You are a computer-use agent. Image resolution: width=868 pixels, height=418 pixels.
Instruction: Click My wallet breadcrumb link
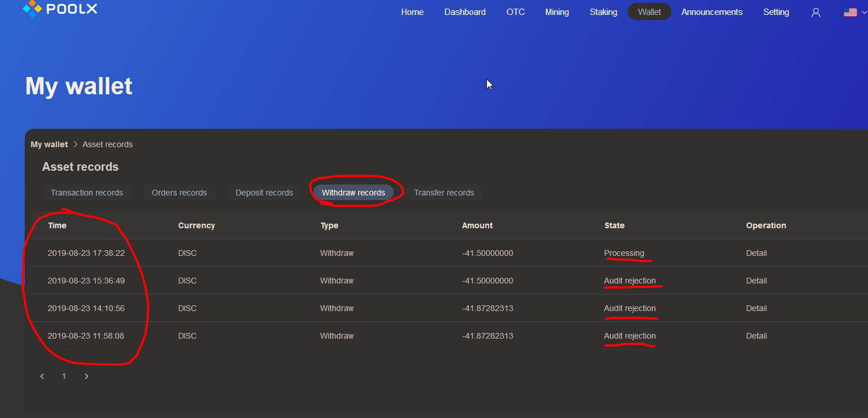point(49,144)
